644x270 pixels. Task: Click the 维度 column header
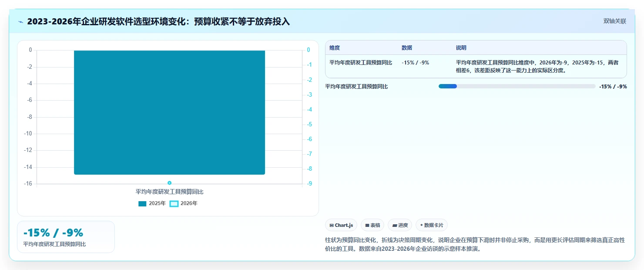(335, 47)
